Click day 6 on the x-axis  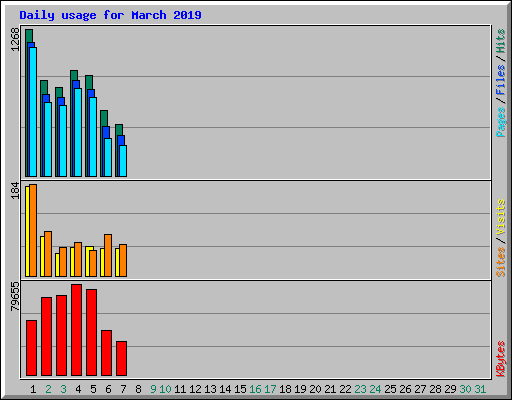pyautogui.click(x=108, y=389)
